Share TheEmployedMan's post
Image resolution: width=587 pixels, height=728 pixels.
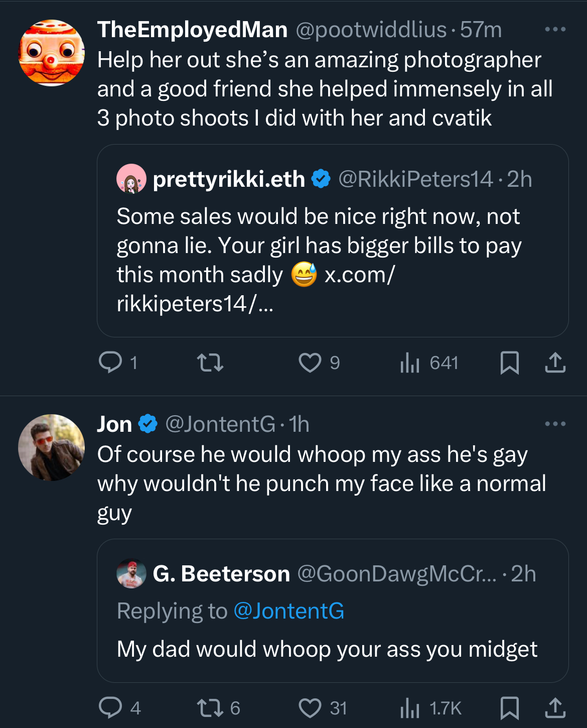coord(555,362)
